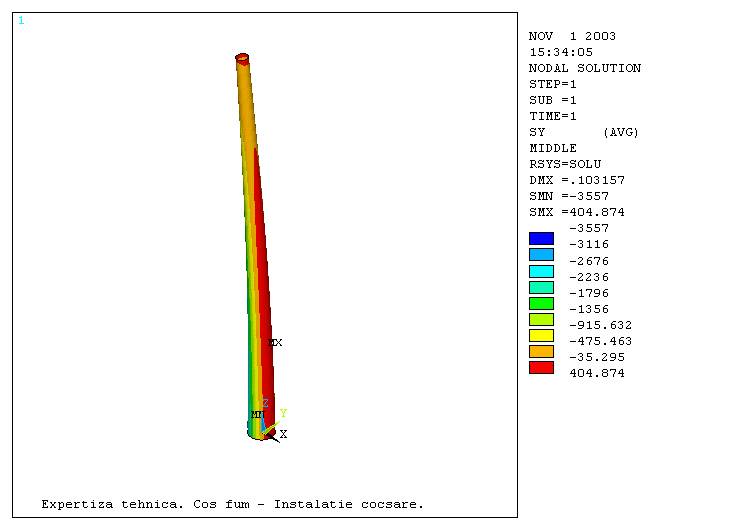The image size is (744, 530).
Task: Select the cyan legend swatch beside -2236
Action: (x=541, y=270)
